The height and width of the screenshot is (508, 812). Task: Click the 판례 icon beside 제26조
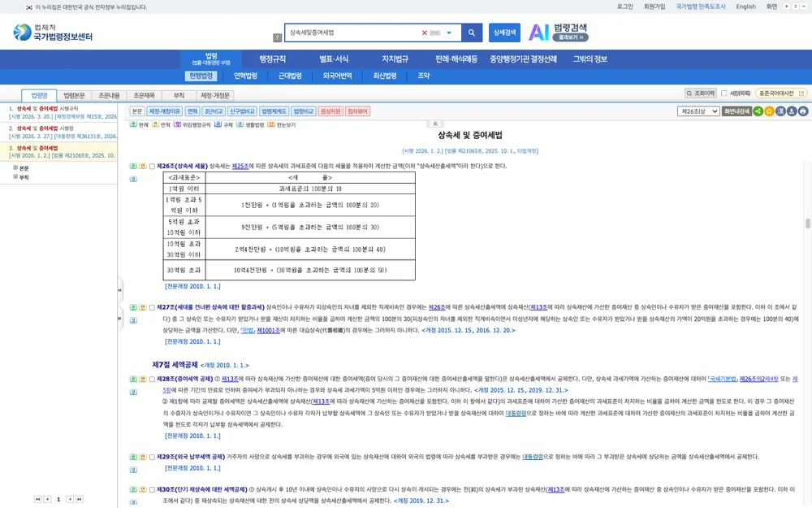pyautogui.click(x=133, y=167)
